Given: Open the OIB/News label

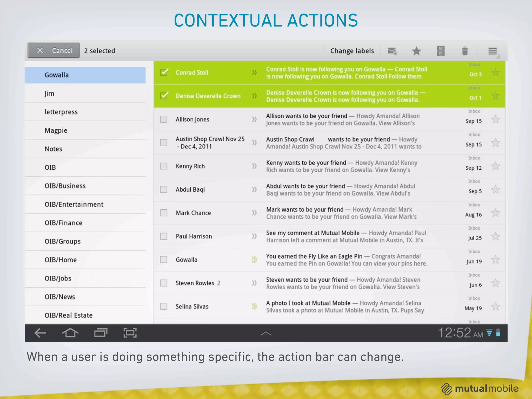Looking at the screenshot, I should 85,297.
